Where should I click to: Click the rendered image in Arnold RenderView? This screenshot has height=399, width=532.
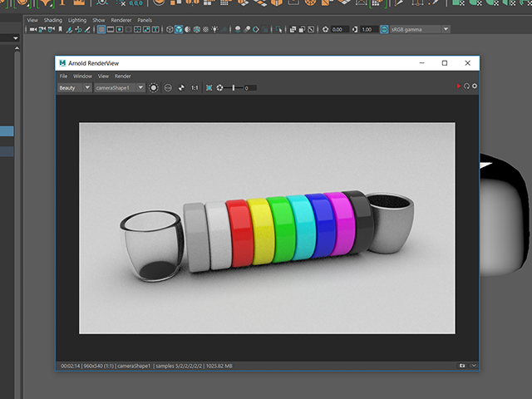tap(267, 228)
